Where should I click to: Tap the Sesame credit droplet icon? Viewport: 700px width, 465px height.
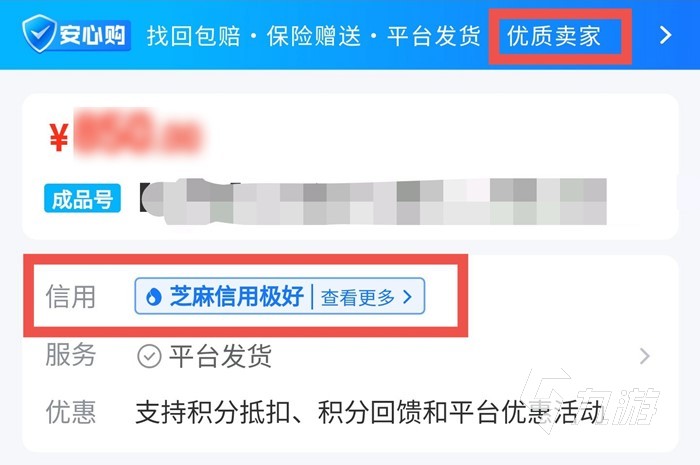pyautogui.click(x=153, y=296)
